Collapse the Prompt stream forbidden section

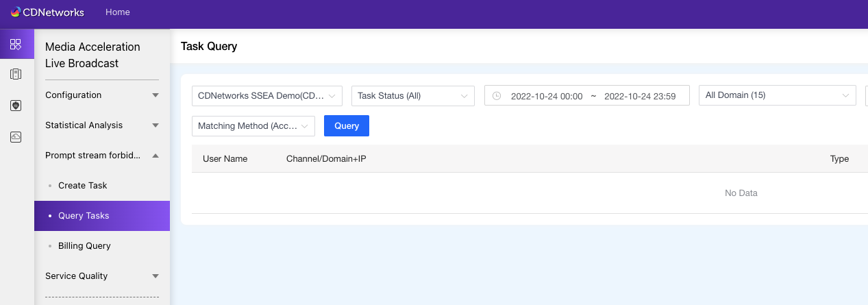(x=102, y=156)
